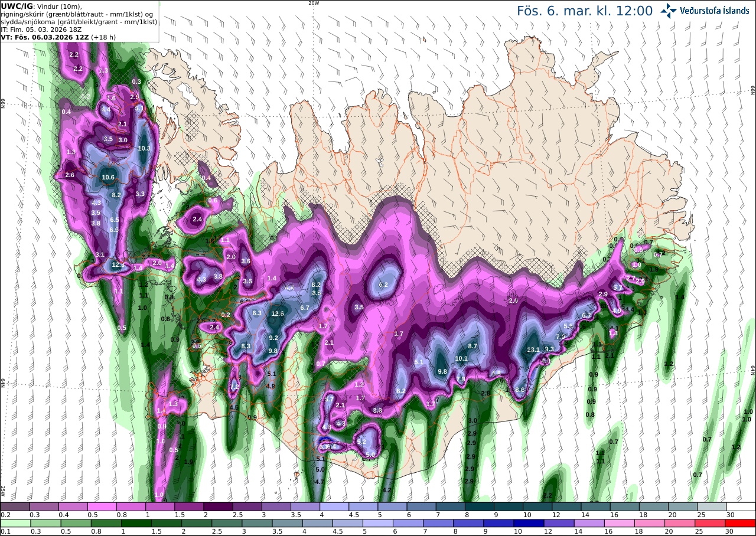The width and height of the screenshot is (756, 536).
Task: Click the '25W' longitude label
Action: 3,491
